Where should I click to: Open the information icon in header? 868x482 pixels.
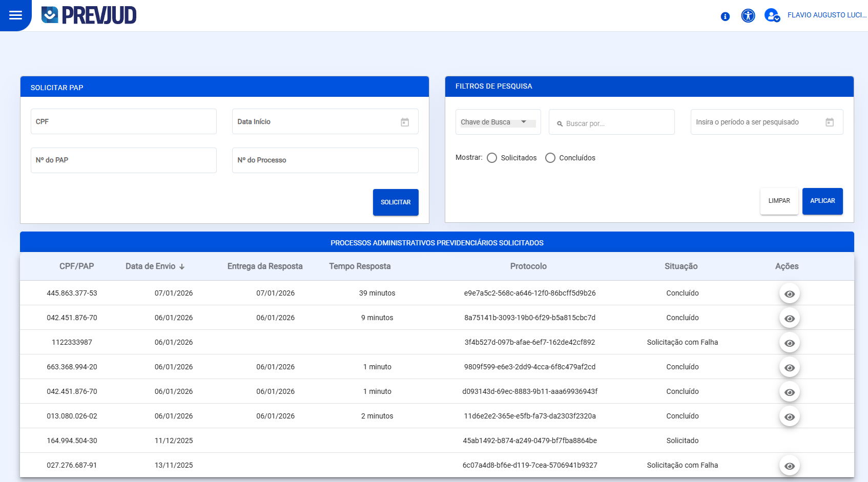pos(725,16)
